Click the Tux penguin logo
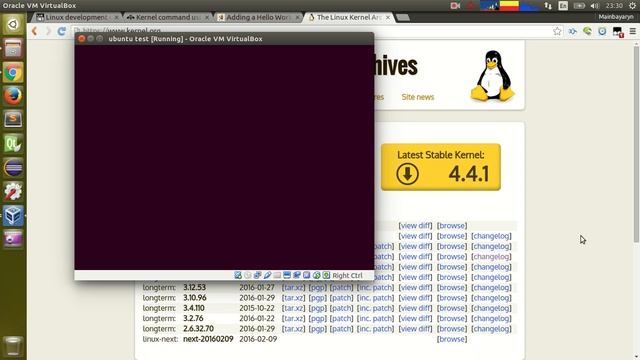 [x=493, y=76]
